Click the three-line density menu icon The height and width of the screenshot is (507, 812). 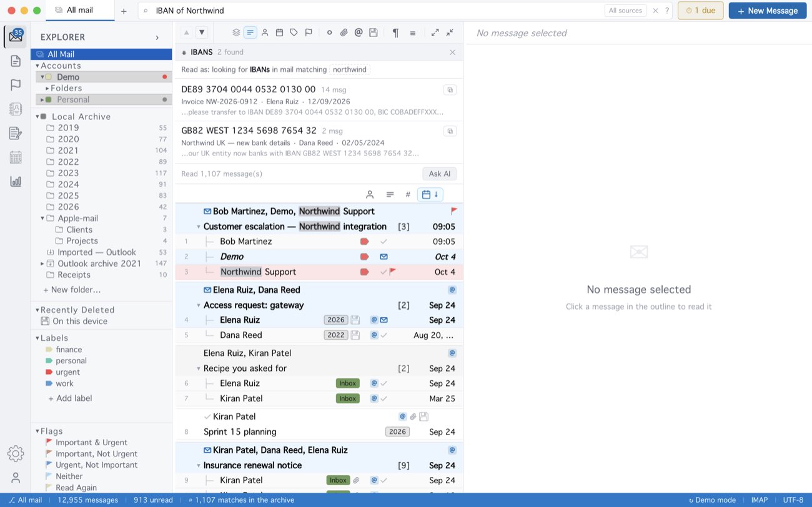pos(413,32)
